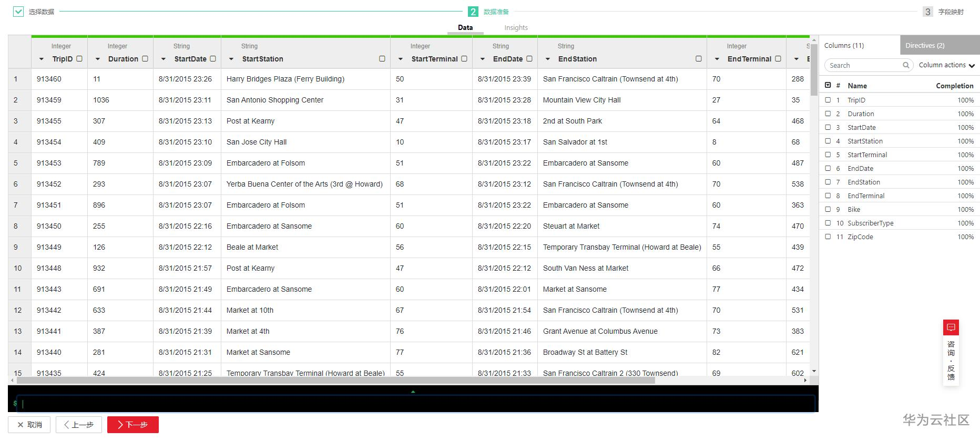
Task: Click cell 'San Jose City Hall'
Action: (257, 142)
